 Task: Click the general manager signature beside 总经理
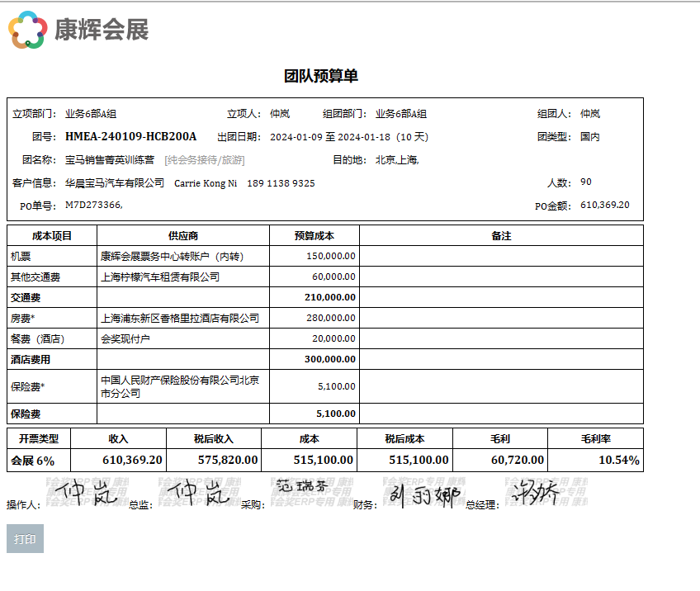(535, 494)
